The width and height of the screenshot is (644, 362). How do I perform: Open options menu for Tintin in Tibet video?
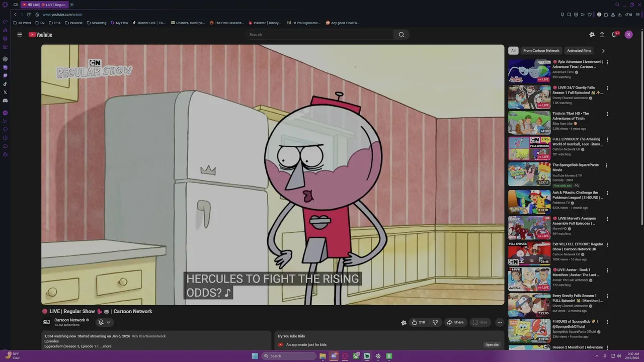point(607,114)
